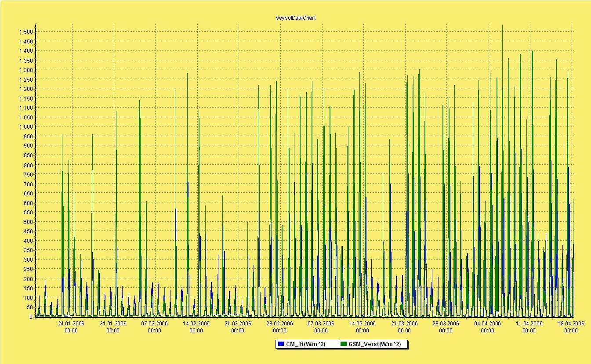Select the 14.03.2006 date label
Screen dimensions: 591x364
[x=363, y=324]
